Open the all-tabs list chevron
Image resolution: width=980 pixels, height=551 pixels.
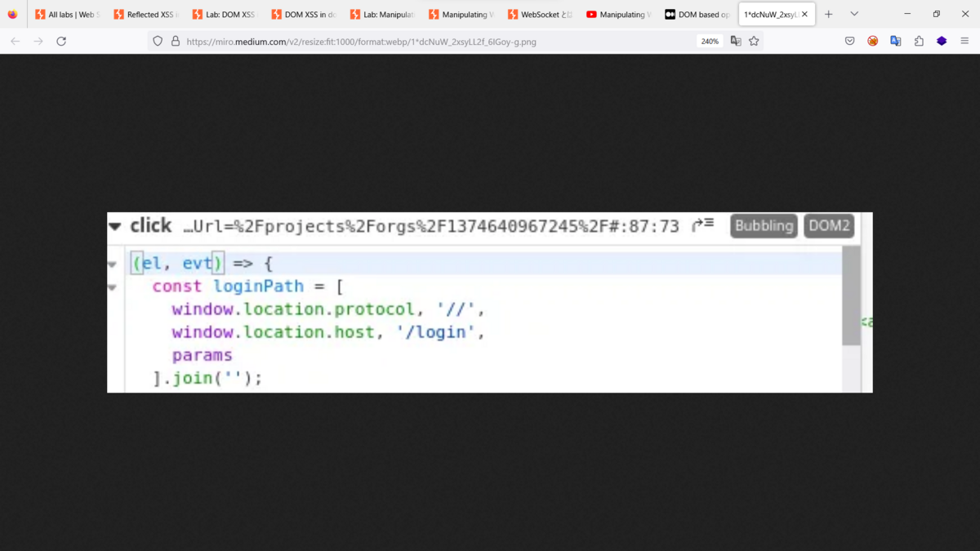[854, 14]
